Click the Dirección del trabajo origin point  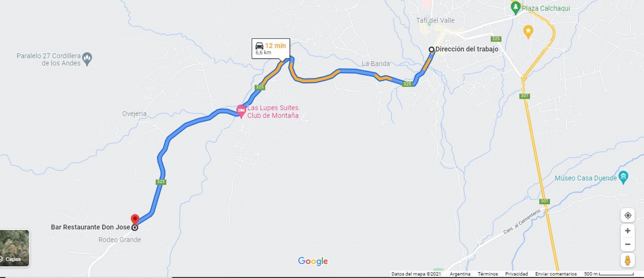tap(431, 49)
